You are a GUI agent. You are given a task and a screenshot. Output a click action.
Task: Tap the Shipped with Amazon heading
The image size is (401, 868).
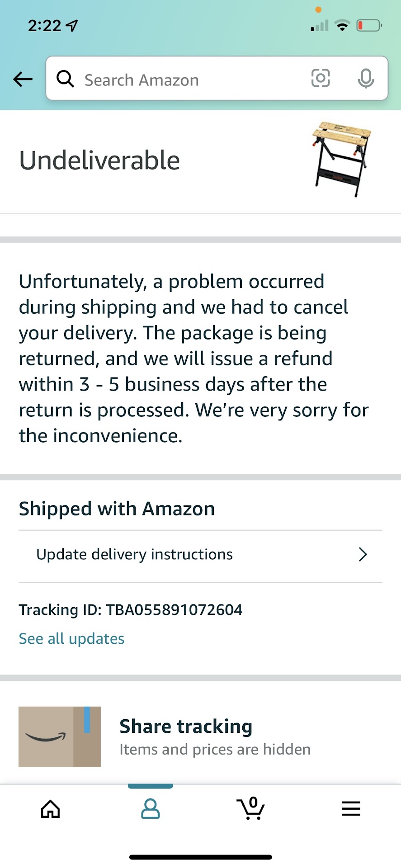[x=117, y=509]
